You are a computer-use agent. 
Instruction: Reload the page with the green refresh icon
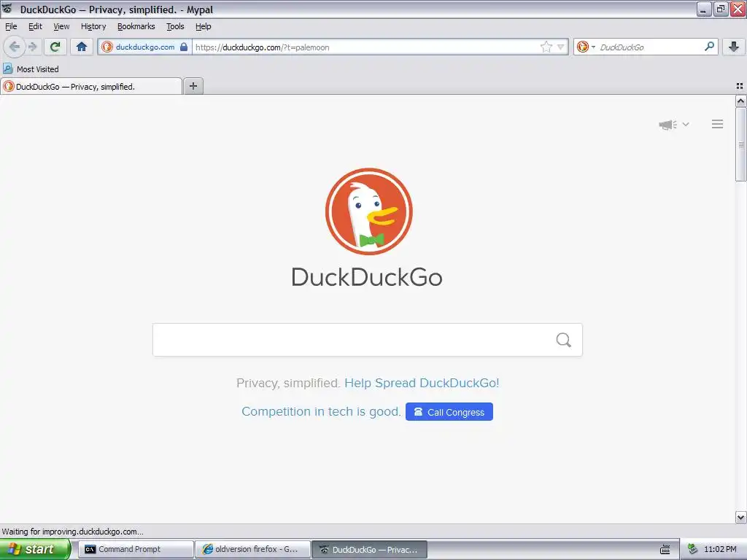55,47
